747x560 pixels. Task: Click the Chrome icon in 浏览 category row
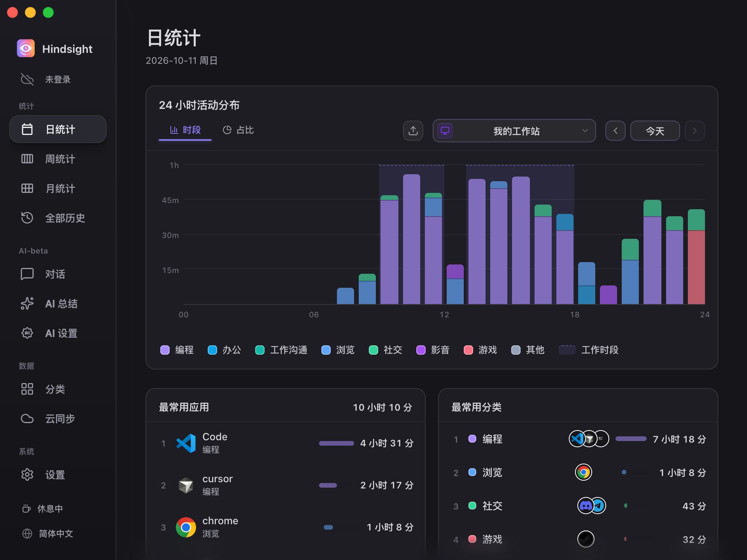pyautogui.click(x=584, y=472)
